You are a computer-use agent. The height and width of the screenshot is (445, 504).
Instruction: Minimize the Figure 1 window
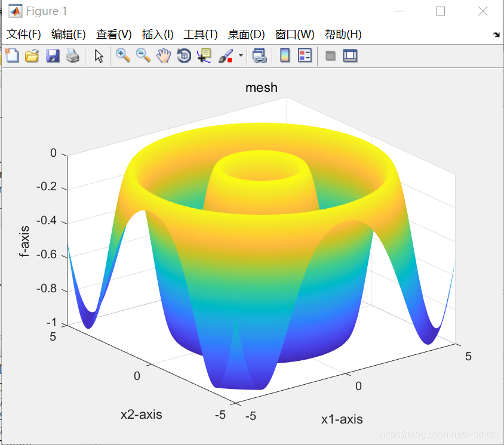[399, 11]
